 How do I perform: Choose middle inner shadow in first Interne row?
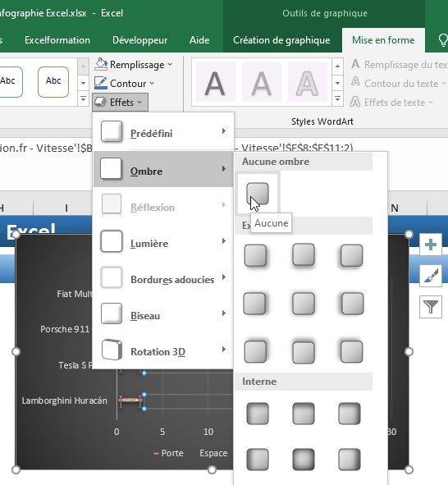pos(304,414)
